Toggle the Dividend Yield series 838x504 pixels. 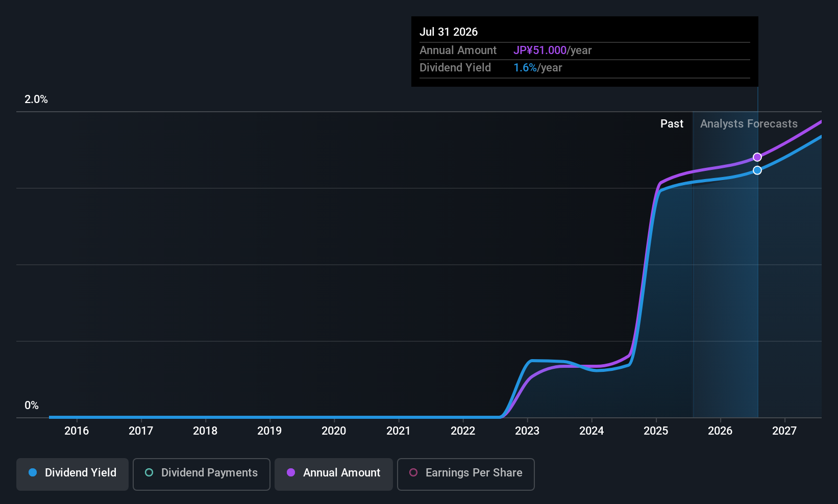coord(72,474)
